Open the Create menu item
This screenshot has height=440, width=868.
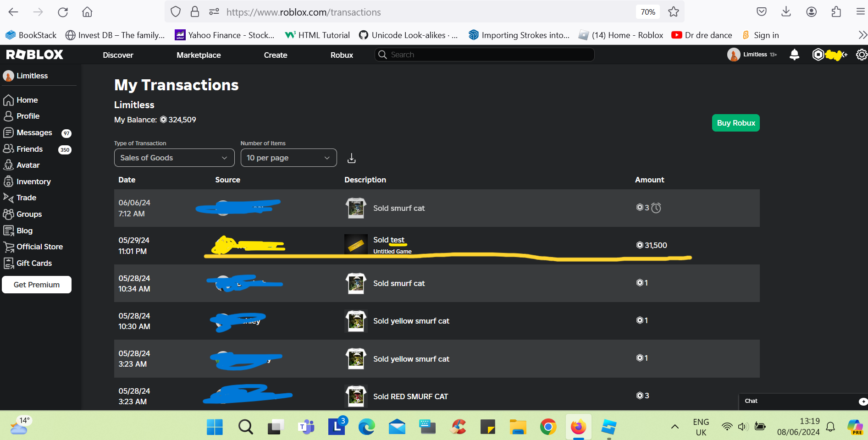[x=275, y=55]
